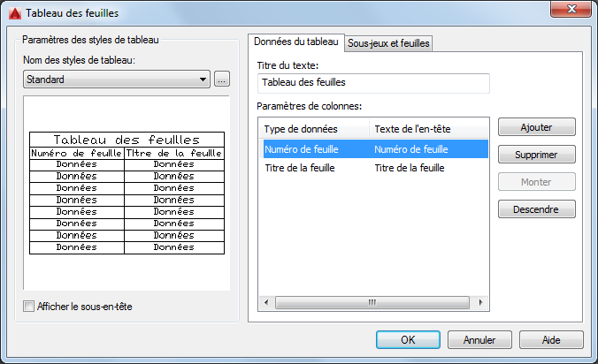
Task: Click the dropdown arrow of table style name
Action: (x=203, y=80)
